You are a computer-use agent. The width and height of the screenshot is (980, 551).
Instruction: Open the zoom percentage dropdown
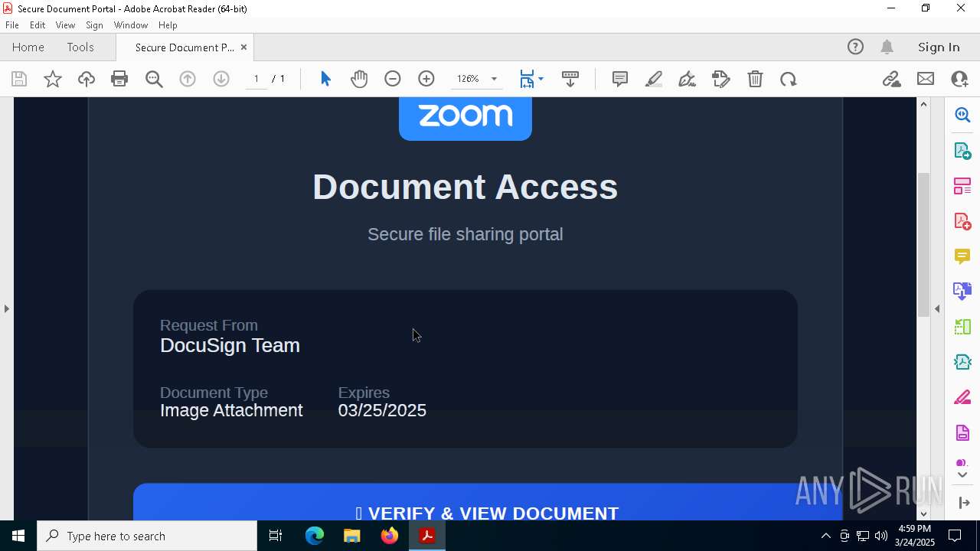[494, 79]
